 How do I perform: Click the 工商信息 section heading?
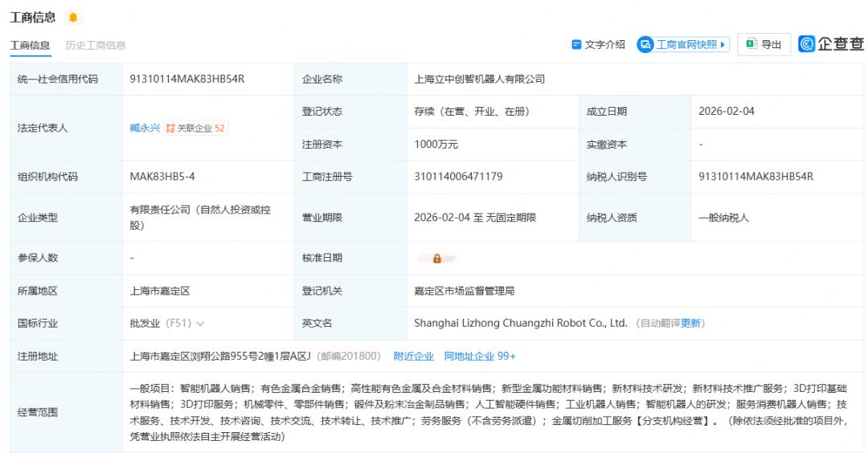tap(33, 17)
